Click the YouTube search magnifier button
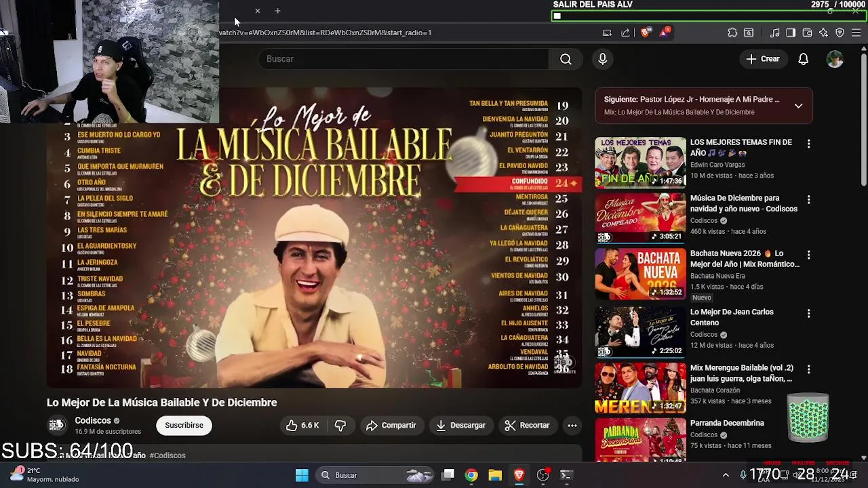 (x=566, y=59)
